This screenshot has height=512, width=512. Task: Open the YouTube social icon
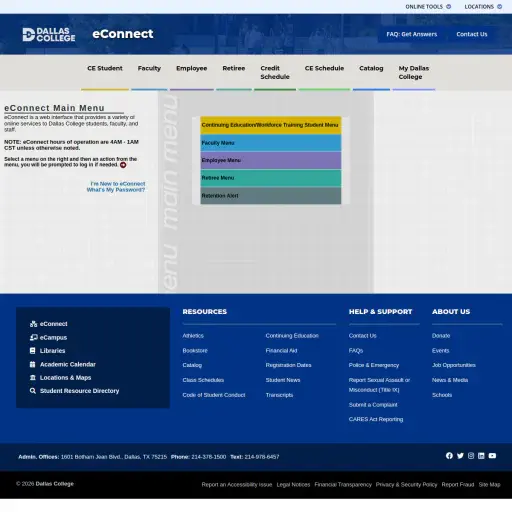point(492,456)
